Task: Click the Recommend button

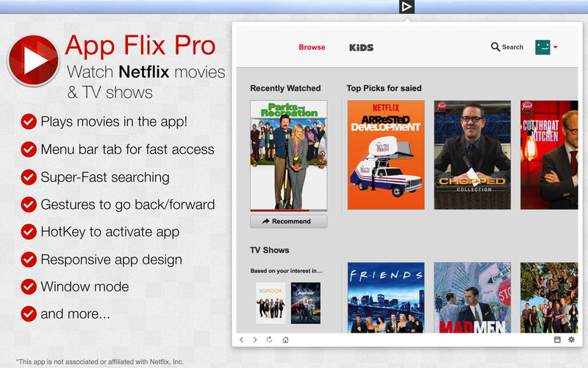Action: (288, 222)
